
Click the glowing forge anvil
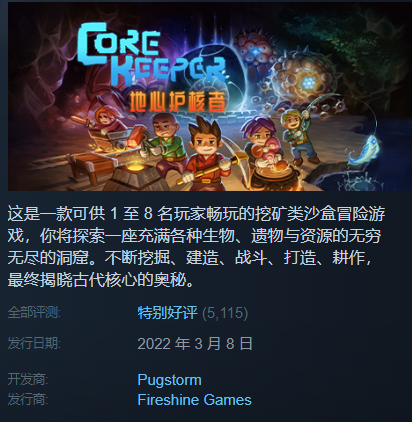click(x=137, y=173)
